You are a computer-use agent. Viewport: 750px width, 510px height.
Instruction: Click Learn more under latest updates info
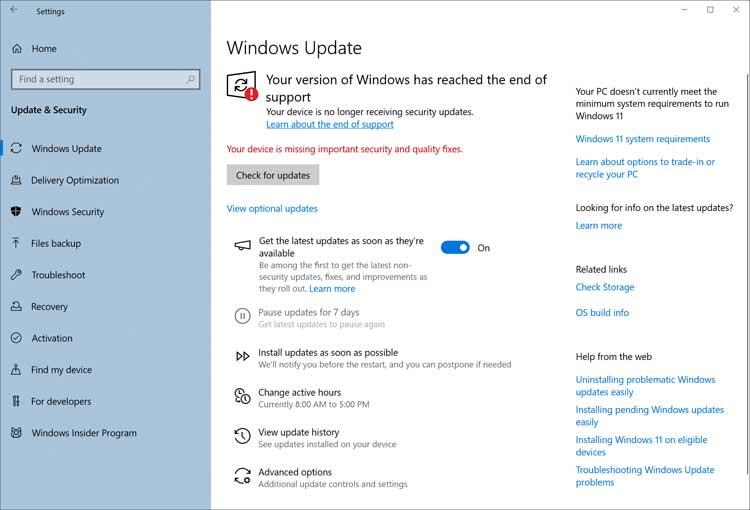click(598, 225)
